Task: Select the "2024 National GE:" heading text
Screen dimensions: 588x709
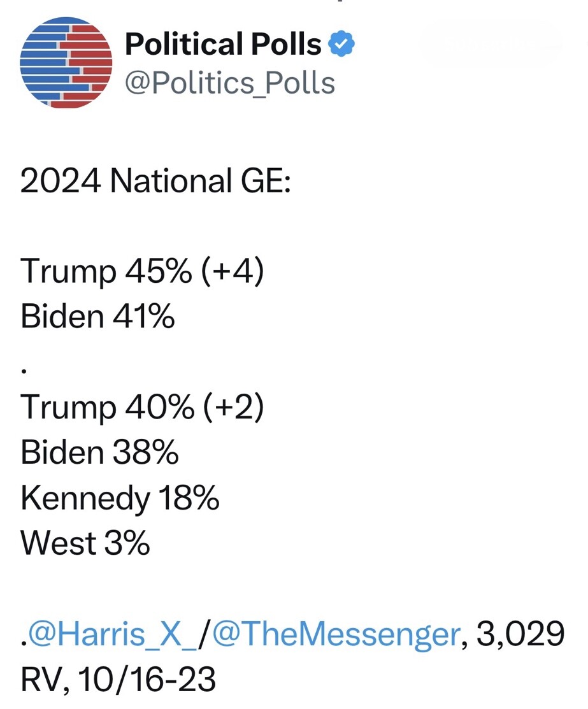Action: [155, 180]
